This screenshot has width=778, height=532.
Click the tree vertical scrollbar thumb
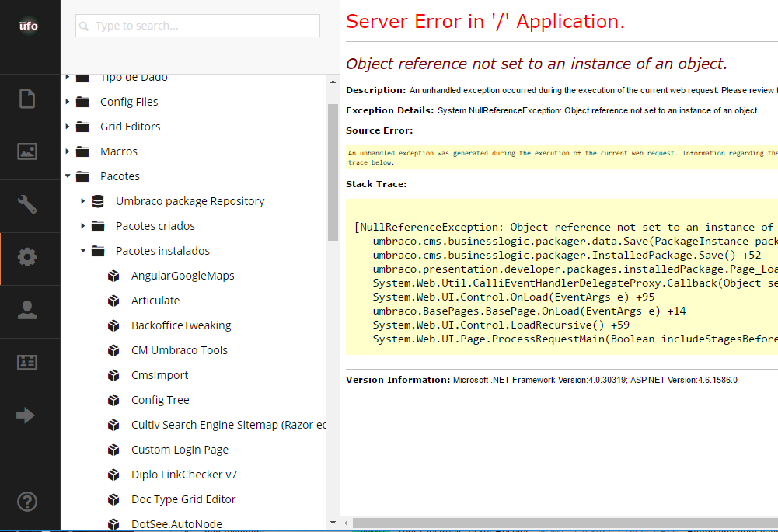point(333,172)
